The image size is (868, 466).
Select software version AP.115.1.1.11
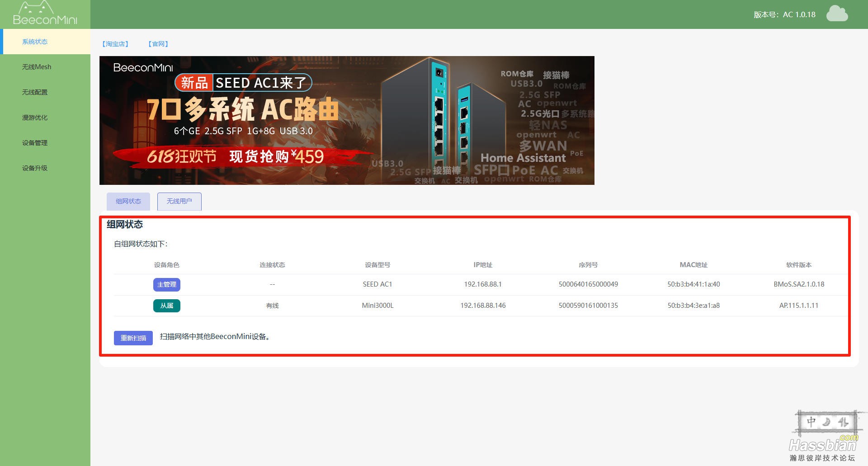pos(799,306)
